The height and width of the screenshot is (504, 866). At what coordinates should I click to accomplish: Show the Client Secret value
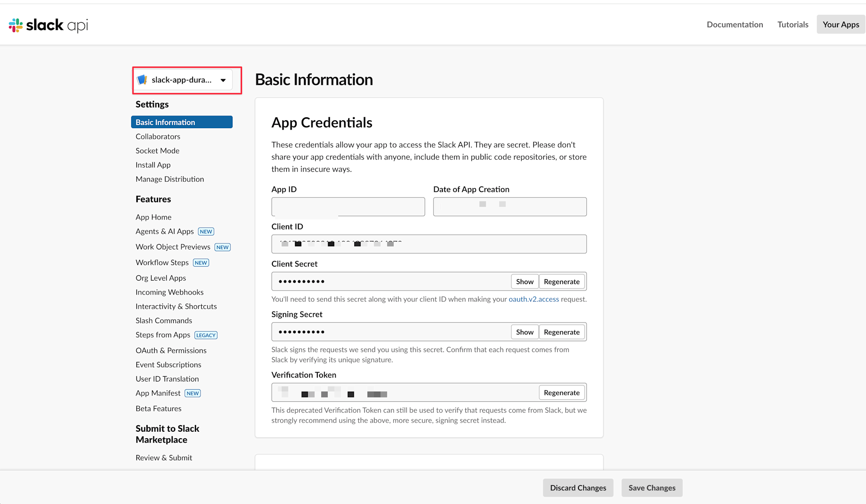pos(524,281)
